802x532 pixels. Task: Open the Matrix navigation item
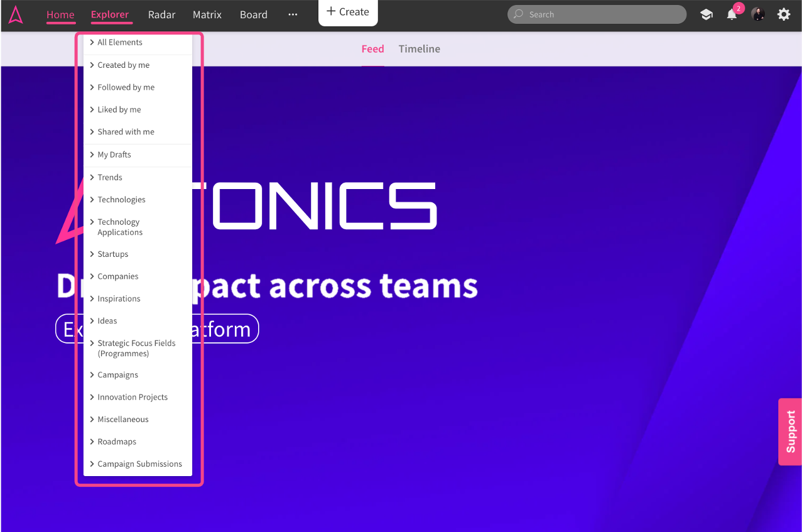coord(207,14)
